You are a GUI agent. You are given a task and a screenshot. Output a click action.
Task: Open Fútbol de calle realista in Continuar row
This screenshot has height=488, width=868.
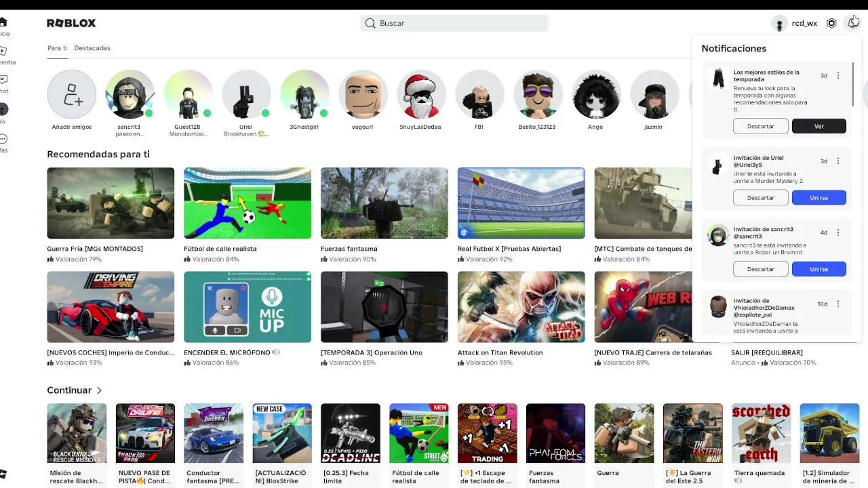click(419, 434)
